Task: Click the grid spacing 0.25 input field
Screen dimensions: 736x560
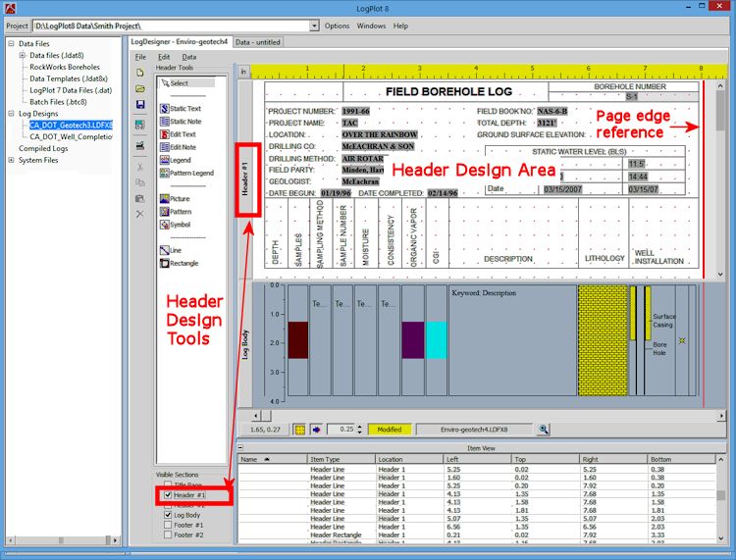Action: tap(342, 430)
